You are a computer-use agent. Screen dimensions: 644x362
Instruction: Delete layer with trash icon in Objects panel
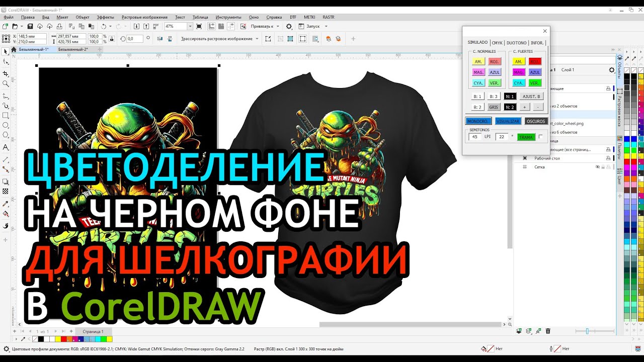click(x=548, y=331)
